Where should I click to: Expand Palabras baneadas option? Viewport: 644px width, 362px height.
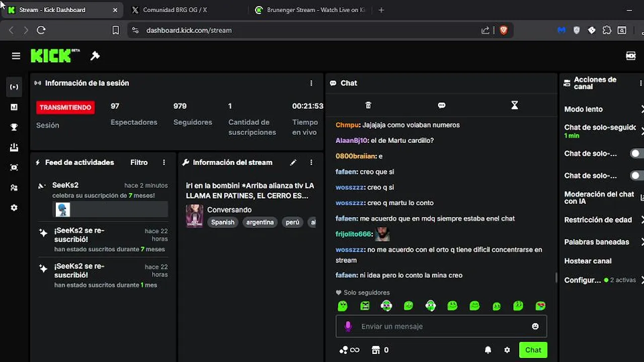pos(604,242)
